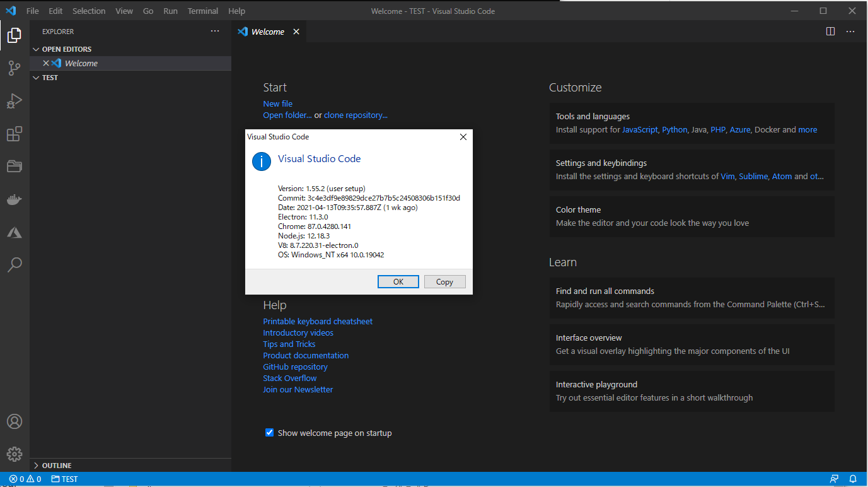
Task: Open the Go menu
Action: coord(148,11)
